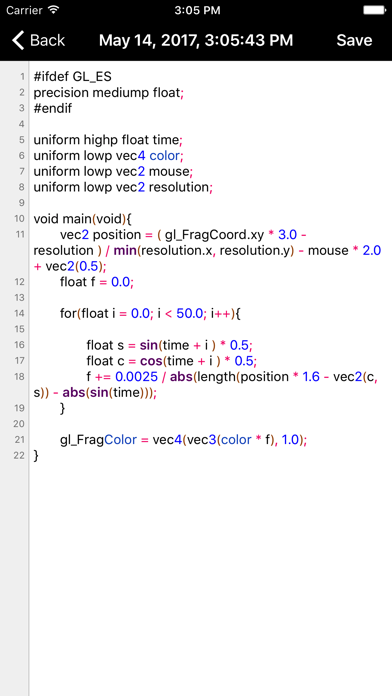This screenshot has width=392, height=696.
Task: Click 'gl_FragCoord.xy' in line 11
Action: click(214, 235)
